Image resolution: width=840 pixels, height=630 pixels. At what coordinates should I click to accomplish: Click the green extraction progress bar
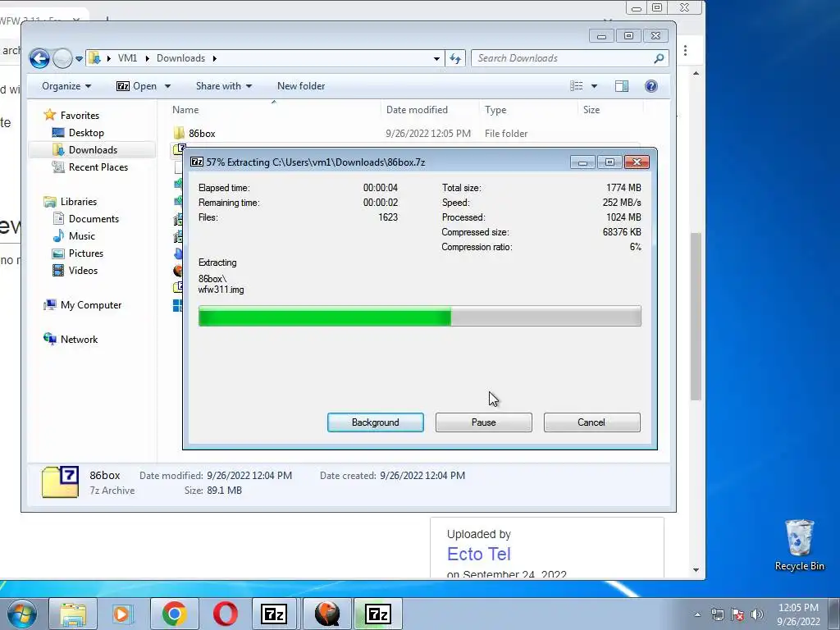point(419,316)
